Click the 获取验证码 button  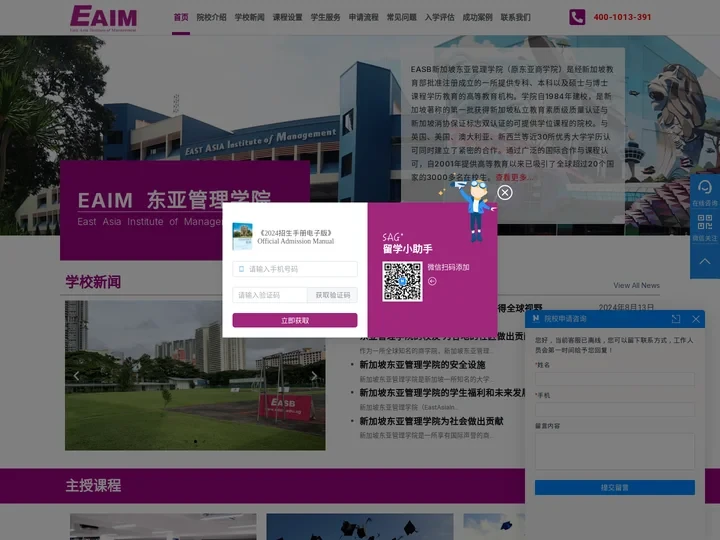[x=332, y=295]
